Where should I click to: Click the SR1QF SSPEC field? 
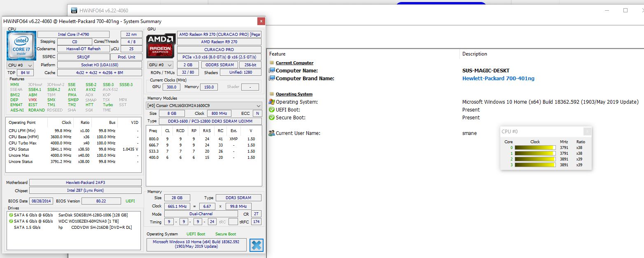84,57
